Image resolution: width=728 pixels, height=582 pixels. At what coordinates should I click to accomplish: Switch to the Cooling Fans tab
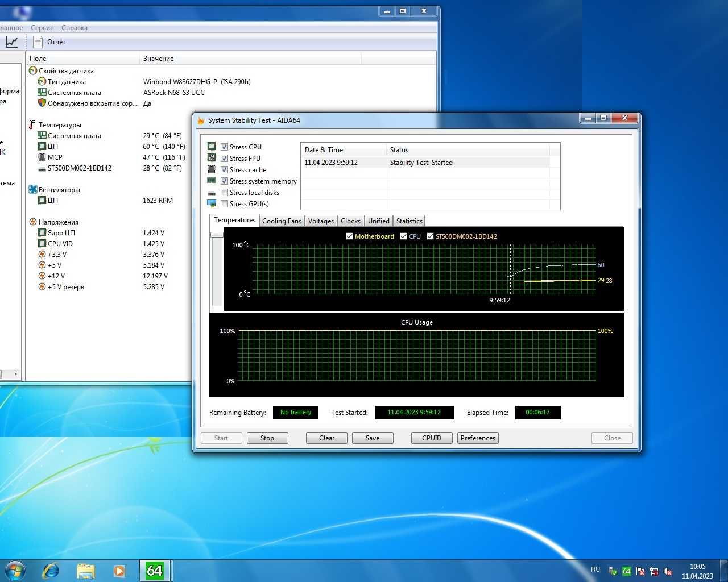point(282,221)
